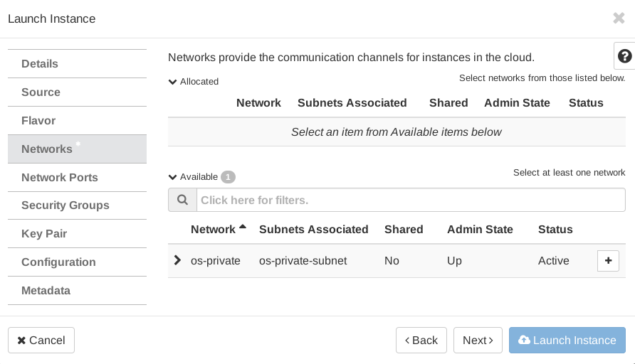
Task: Switch to the Key Pair tab
Action: tap(44, 234)
